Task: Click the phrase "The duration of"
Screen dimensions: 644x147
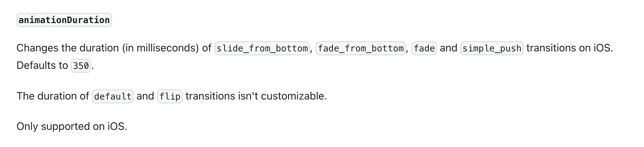Action: click(x=53, y=96)
